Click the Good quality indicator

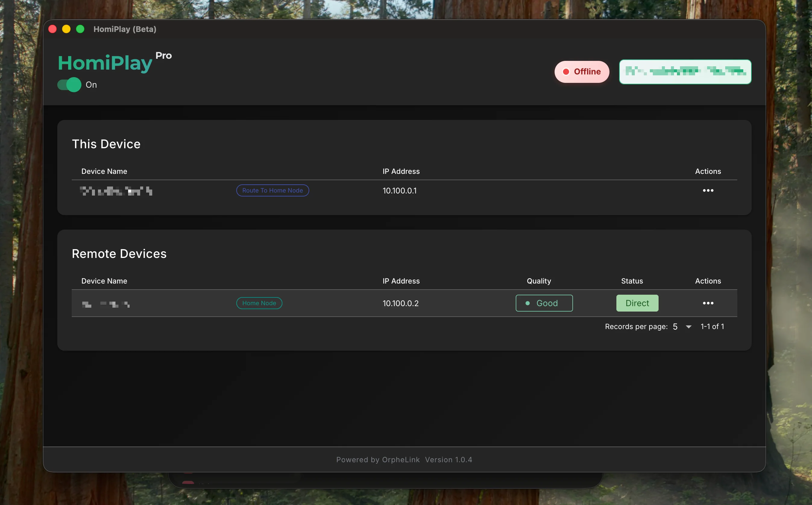544,303
